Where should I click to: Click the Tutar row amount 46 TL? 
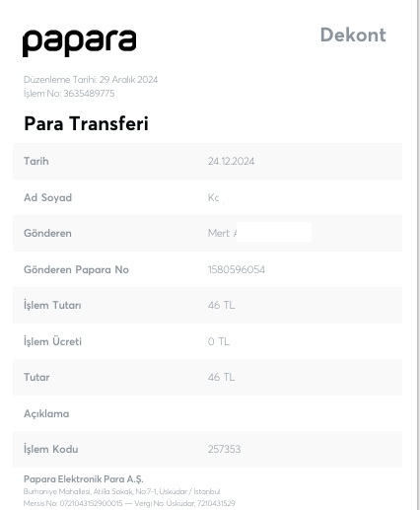221,377
